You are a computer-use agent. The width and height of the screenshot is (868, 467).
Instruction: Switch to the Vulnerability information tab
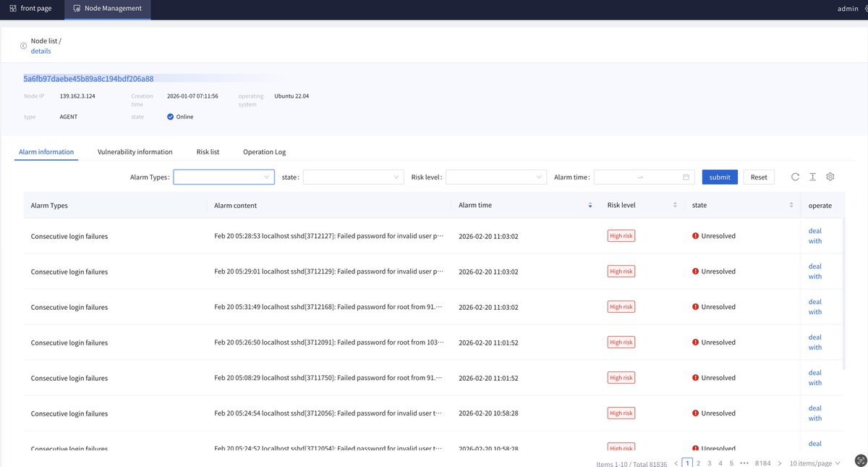[135, 151]
